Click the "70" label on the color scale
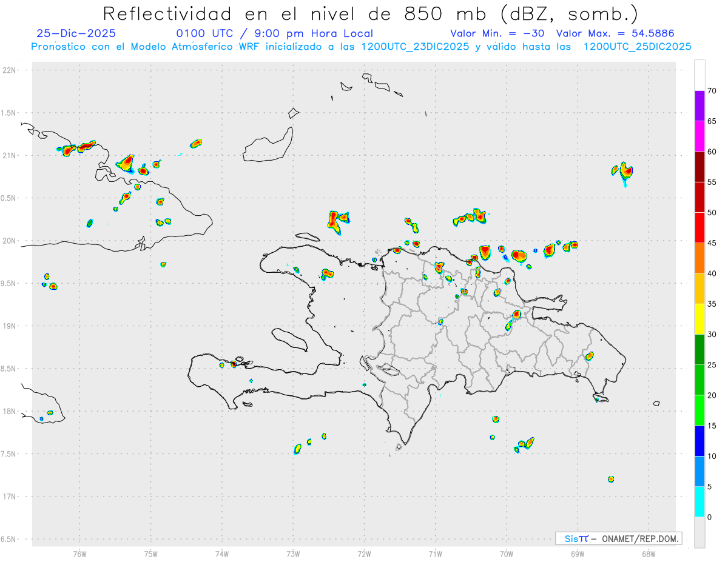Viewport: 728px width, 562px height. 712,91
